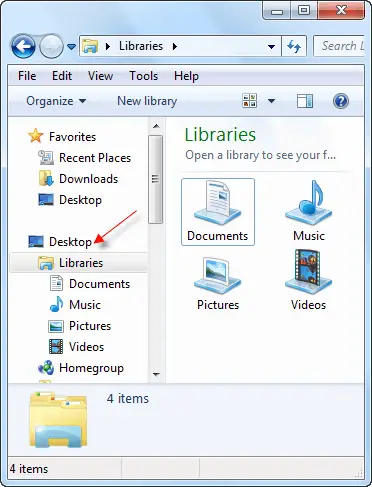372x487 pixels.
Task: Click '4 items' in the status bar
Action: [x=29, y=469]
